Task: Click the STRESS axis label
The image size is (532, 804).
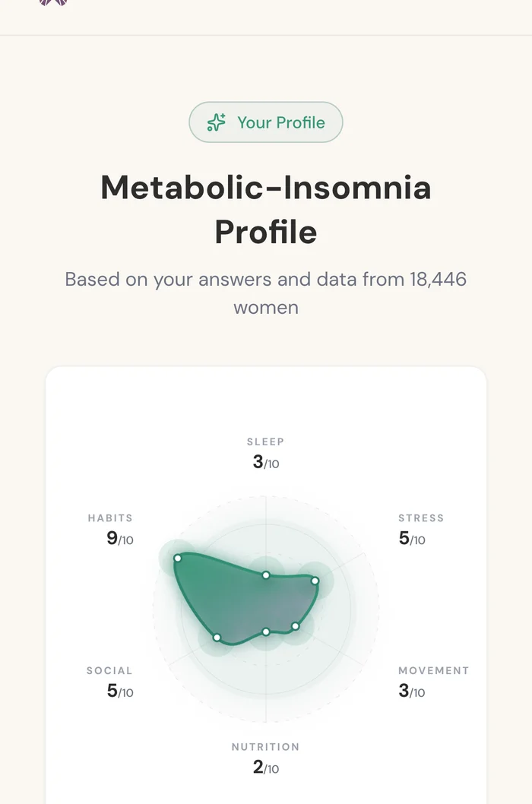Action: [x=420, y=518]
